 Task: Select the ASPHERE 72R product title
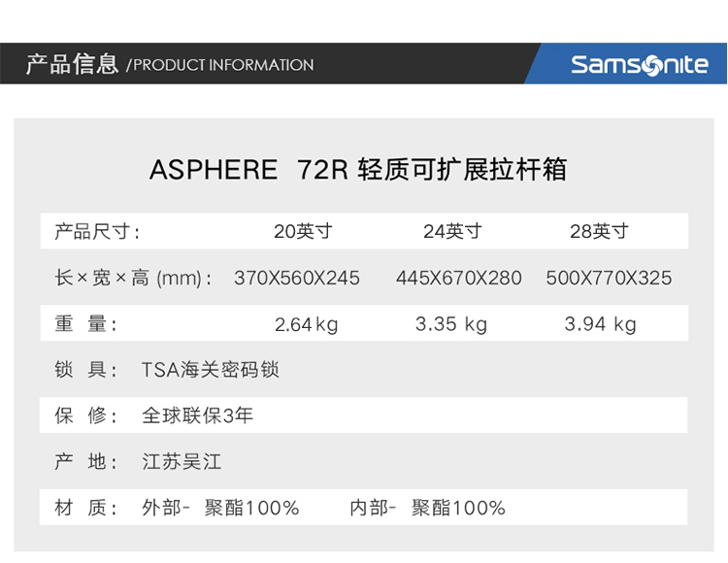(358, 169)
